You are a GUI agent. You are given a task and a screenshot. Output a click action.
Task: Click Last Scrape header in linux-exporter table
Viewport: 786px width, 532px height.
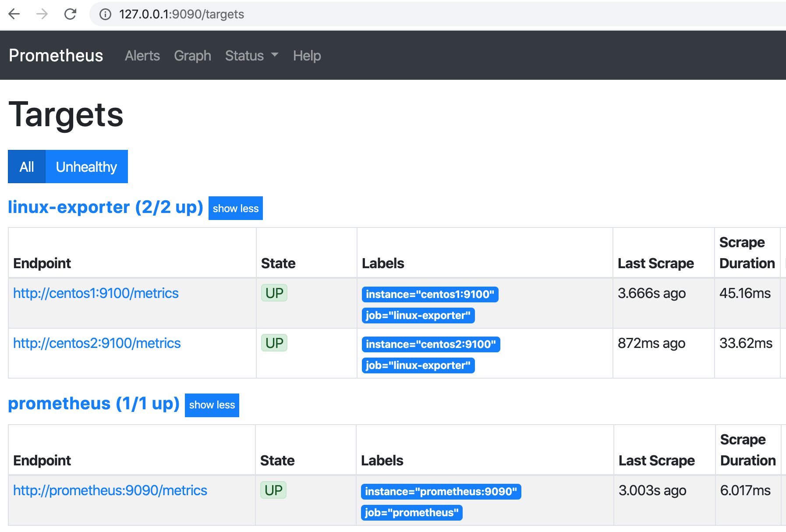(656, 263)
